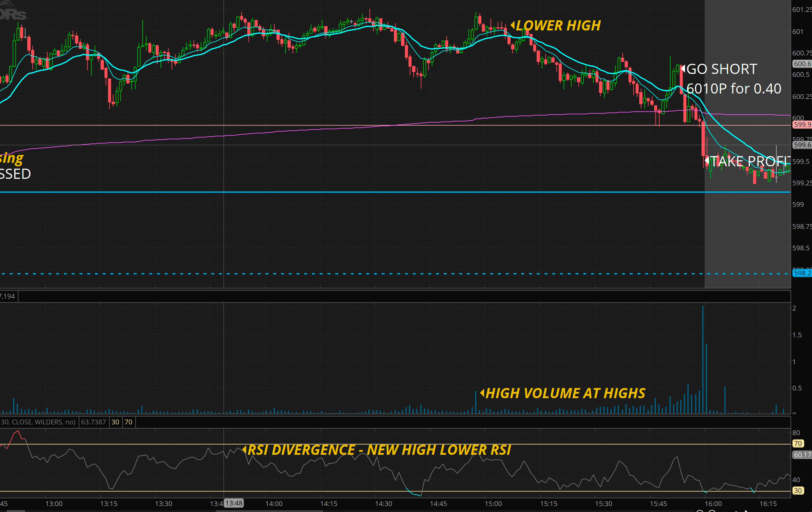Click the TAKE PROFIT arrow marker
This screenshot has height=512, width=812.
(707, 161)
